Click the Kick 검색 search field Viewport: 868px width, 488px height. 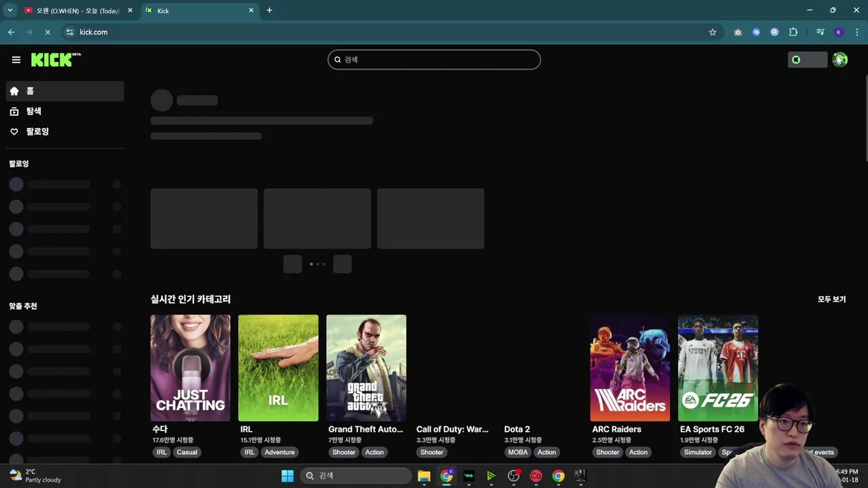(x=434, y=60)
